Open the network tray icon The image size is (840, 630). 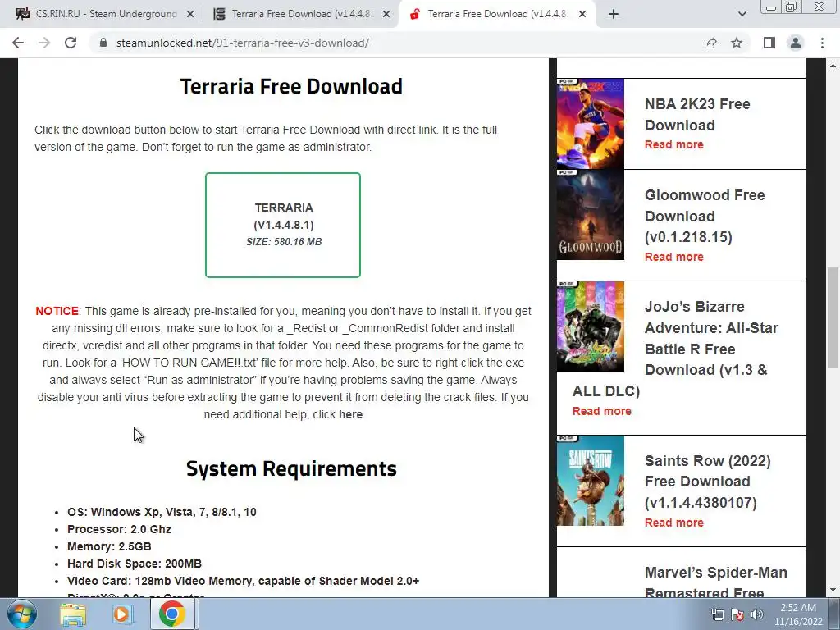[717, 614]
